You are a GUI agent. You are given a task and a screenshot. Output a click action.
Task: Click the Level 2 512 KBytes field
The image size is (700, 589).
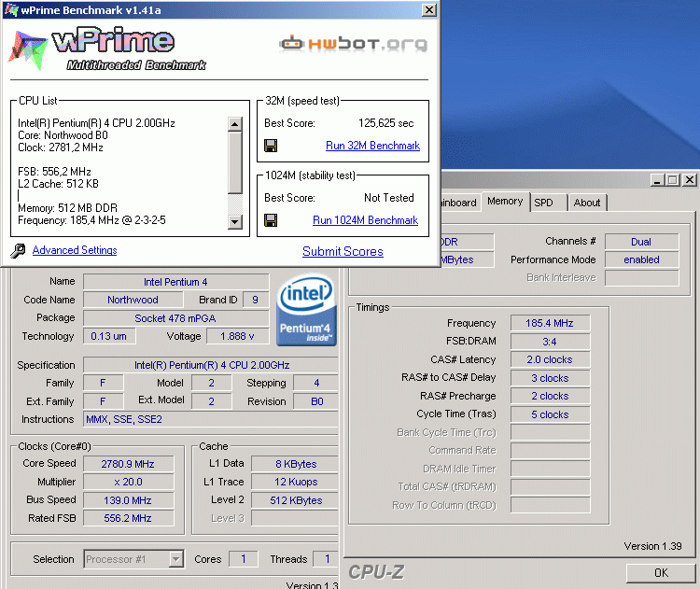(296, 500)
